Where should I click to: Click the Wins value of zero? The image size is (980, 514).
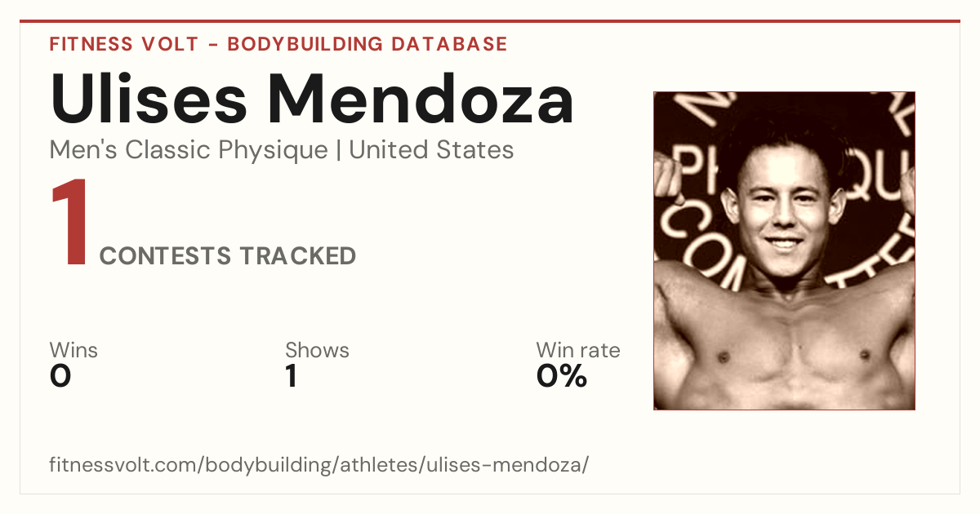(x=60, y=376)
